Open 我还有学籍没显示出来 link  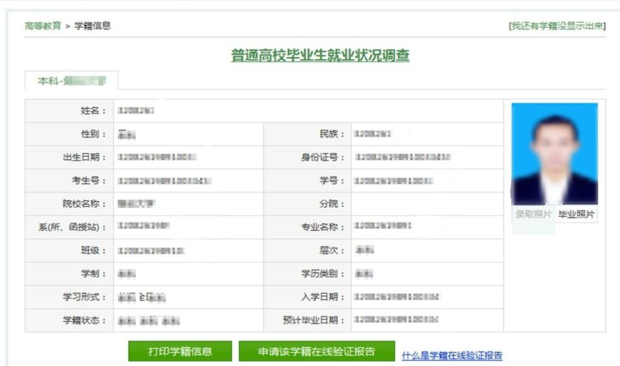pyautogui.click(x=557, y=26)
